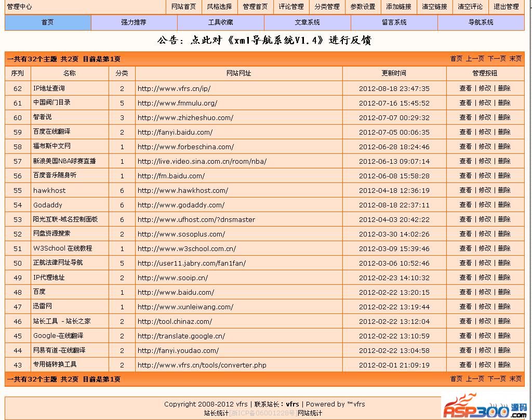The height and width of the screenshot is (420, 532).
Task: Switch to 留言系统 tab
Action: point(394,22)
